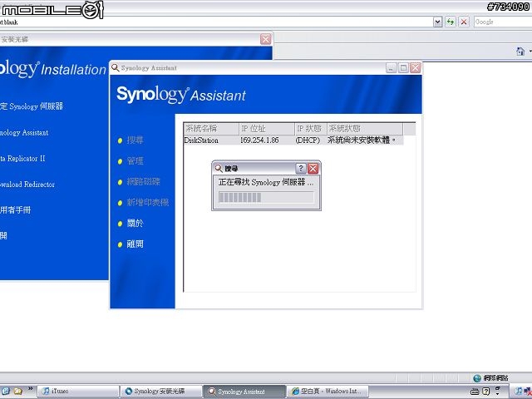Open the browser address bar dropdown arrow
This screenshot has width=532, height=399.
point(438,22)
